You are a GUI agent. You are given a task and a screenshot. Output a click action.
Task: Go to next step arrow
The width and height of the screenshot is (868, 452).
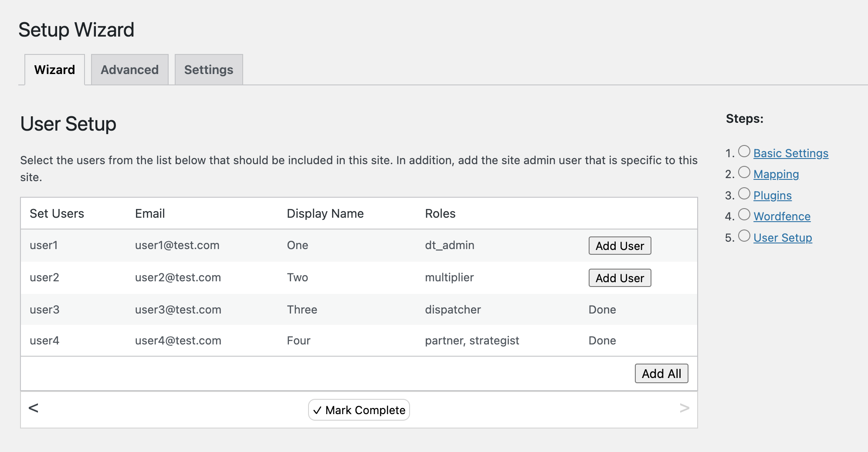click(684, 408)
